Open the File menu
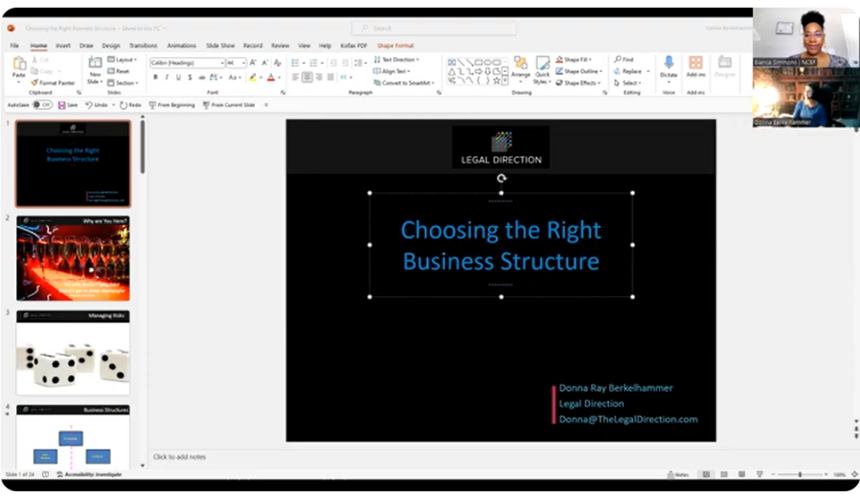Image resolution: width=860 pixels, height=496 pixels. click(14, 46)
